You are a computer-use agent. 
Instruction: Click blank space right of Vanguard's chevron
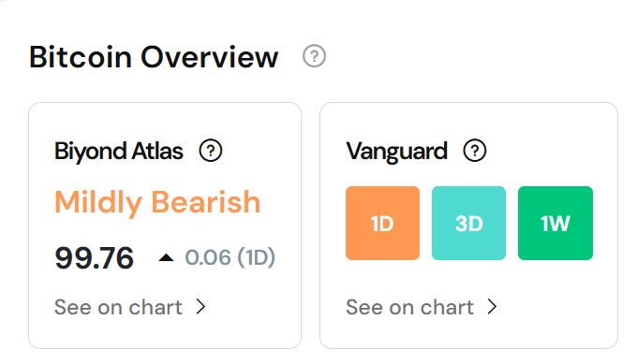click(x=553, y=307)
